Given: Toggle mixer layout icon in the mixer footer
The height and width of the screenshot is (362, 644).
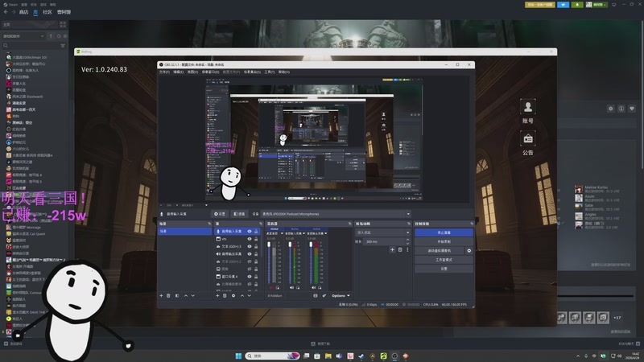Looking at the screenshot, I should [316, 295].
